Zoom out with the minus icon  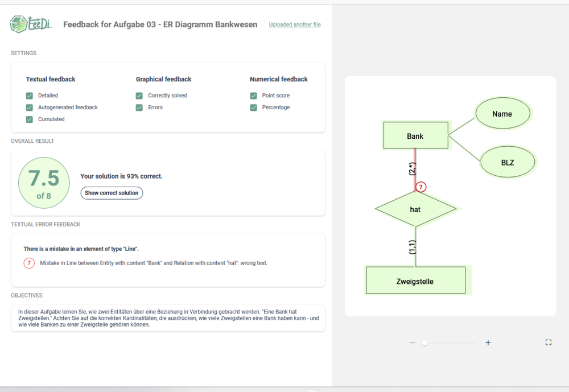(x=412, y=343)
